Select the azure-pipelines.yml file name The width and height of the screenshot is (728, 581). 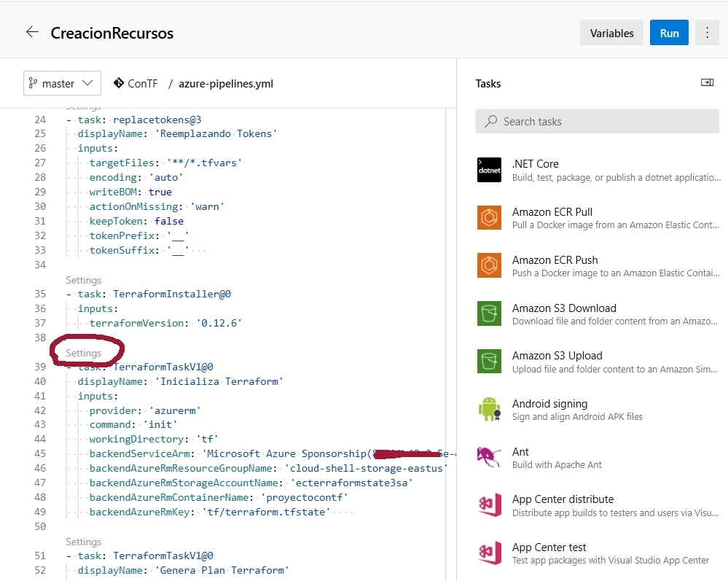click(226, 84)
